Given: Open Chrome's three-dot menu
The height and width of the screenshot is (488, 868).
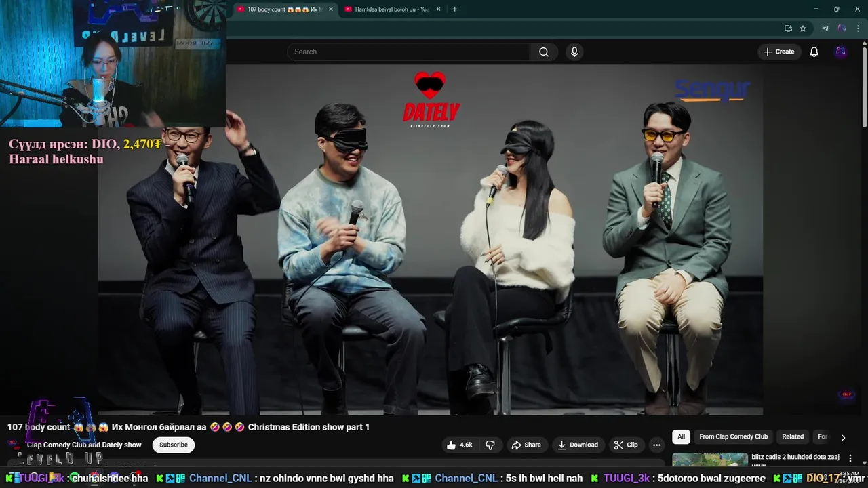Looking at the screenshot, I should [857, 28].
